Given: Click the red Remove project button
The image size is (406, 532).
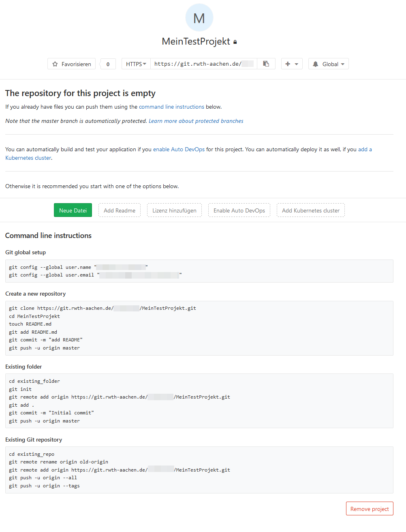Looking at the screenshot, I should click(370, 509).
